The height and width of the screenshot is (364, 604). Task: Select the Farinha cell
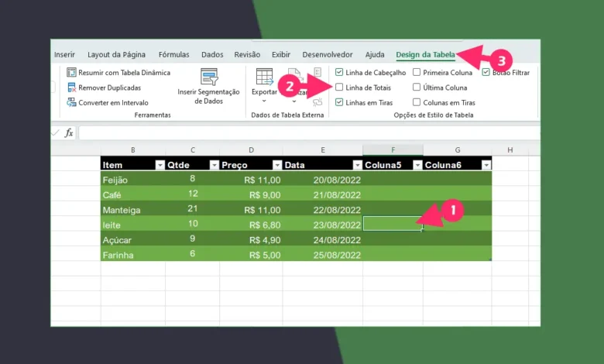(x=133, y=254)
